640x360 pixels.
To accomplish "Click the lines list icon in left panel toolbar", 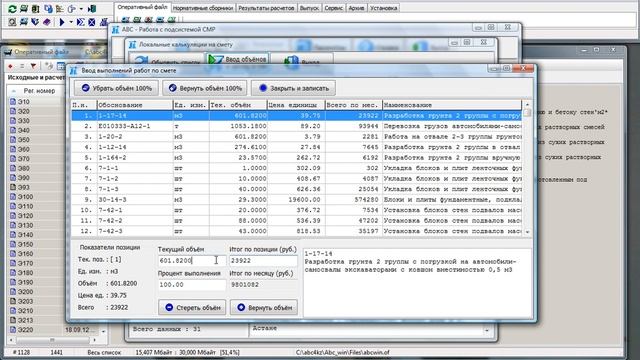I will (x=22, y=66).
